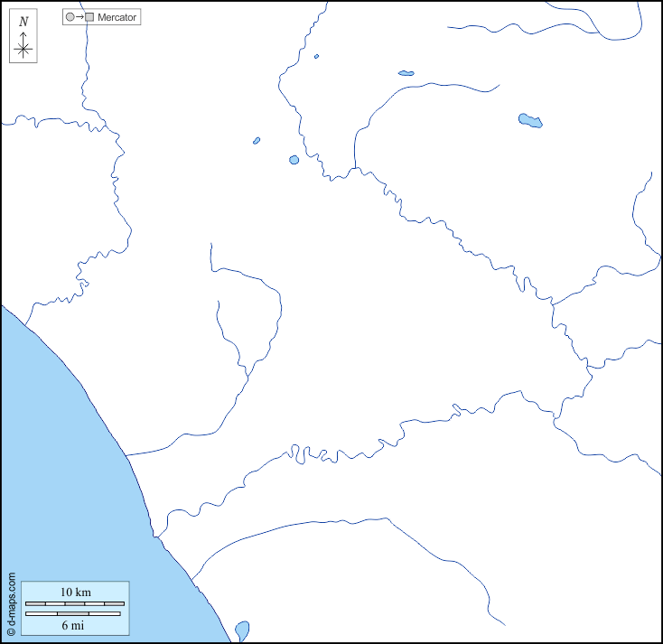Image resolution: width=663 pixels, height=644 pixels.
Task: Select the Mercator projection label
Action: click(117, 17)
